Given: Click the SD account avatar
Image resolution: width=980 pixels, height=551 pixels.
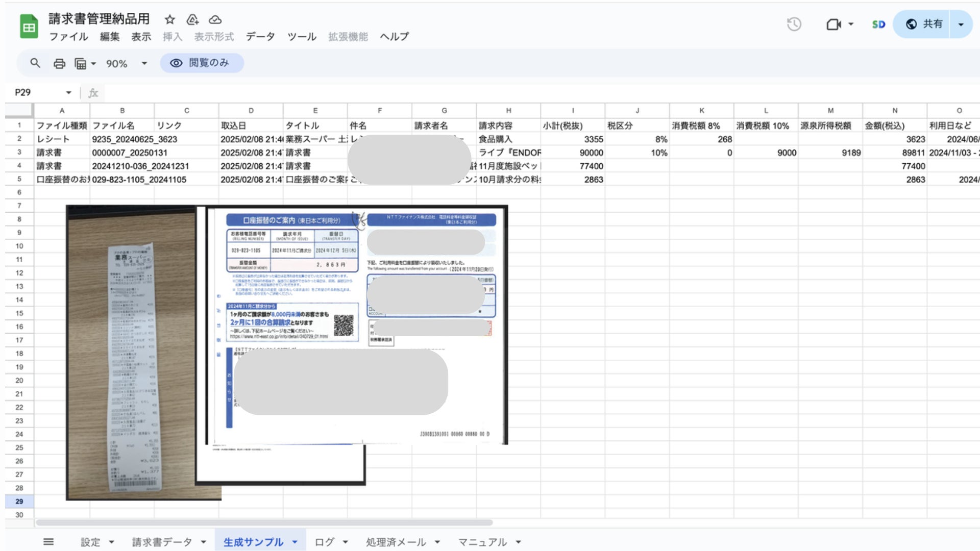Looking at the screenshot, I should [x=878, y=24].
